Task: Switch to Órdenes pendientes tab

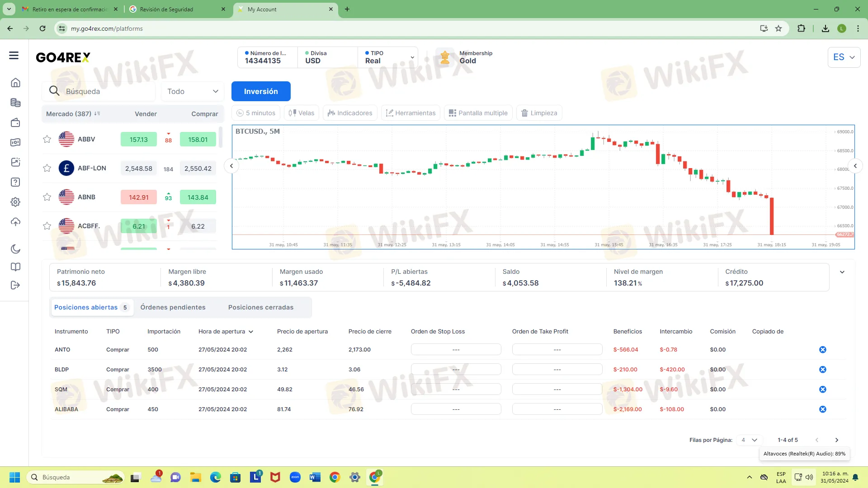Action: point(173,307)
